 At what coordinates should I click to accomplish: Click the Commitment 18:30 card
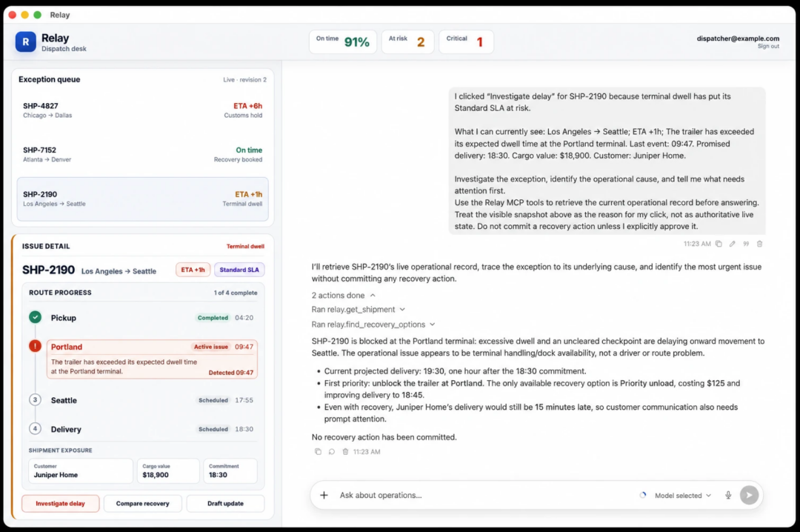[230, 471]
